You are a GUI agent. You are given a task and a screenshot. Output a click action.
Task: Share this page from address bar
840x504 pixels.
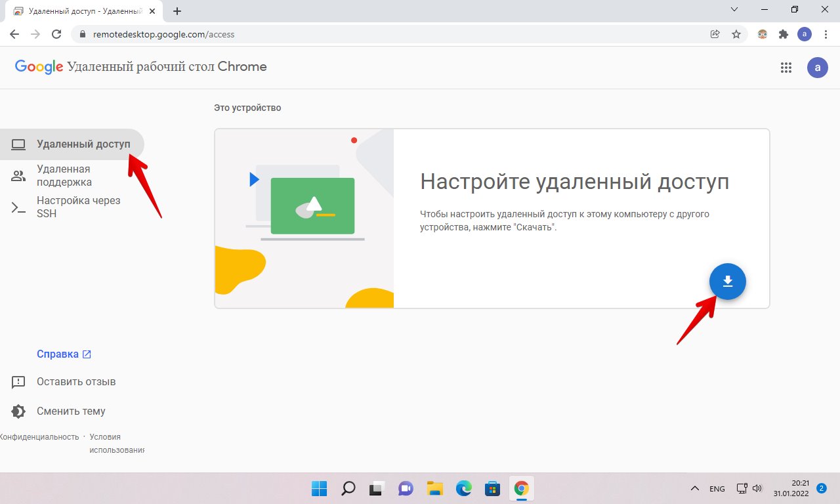click(715, 34)
